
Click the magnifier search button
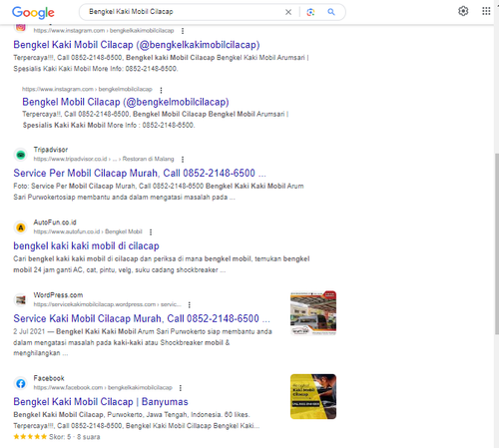331,12
